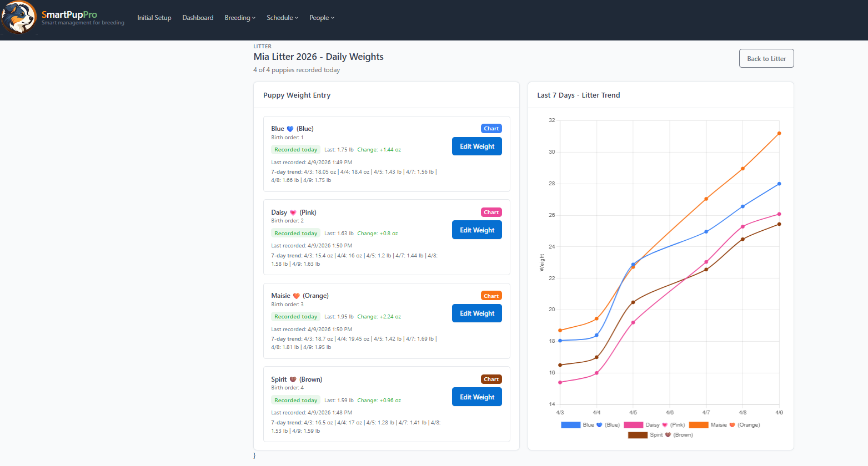
Task: Open the People dropdown
Action: 322,17
